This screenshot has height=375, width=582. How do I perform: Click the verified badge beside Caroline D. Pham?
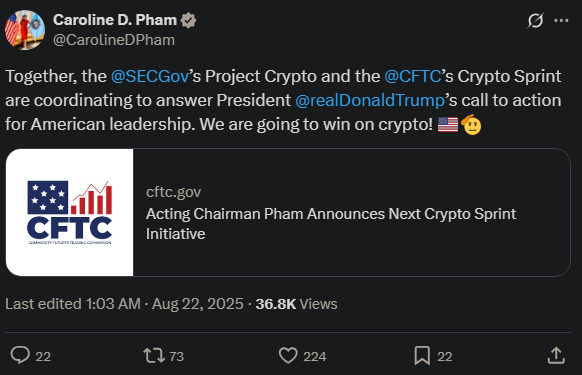[189, 20]
